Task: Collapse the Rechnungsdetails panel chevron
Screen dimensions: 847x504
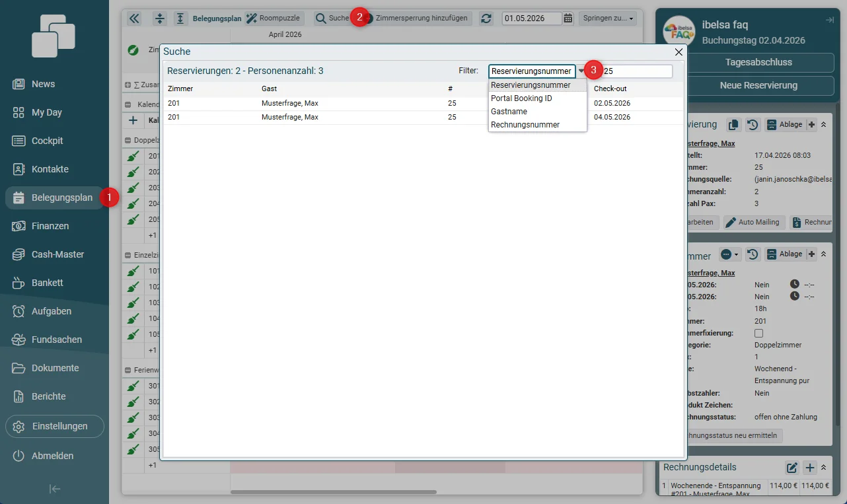Action: (824, 468)
